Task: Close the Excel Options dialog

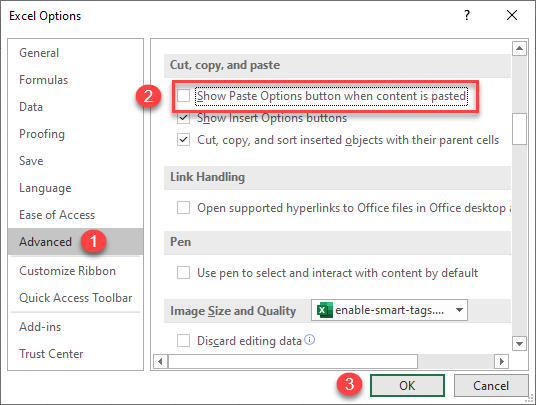Action: tap(512, 15)
